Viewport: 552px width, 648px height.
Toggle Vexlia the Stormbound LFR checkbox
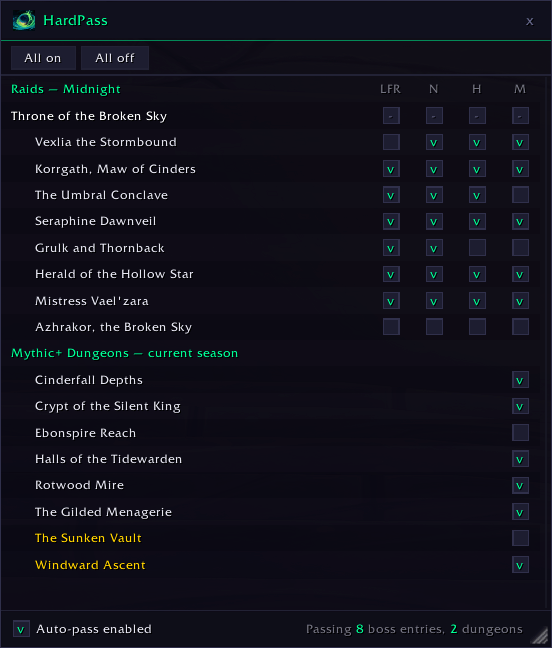[391, 142]
